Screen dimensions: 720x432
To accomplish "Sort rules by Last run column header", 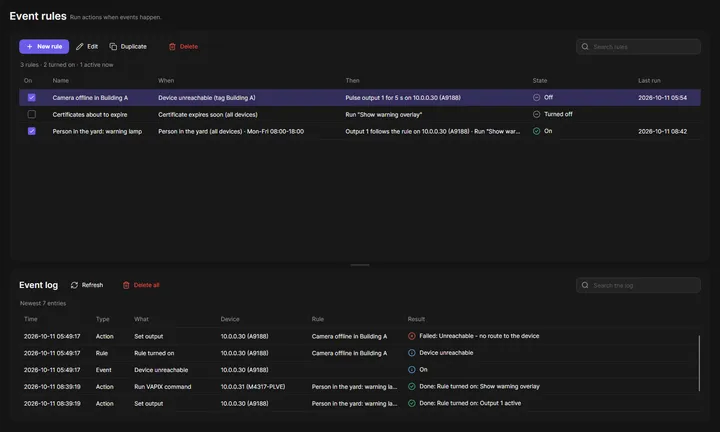I will [649, 80].
